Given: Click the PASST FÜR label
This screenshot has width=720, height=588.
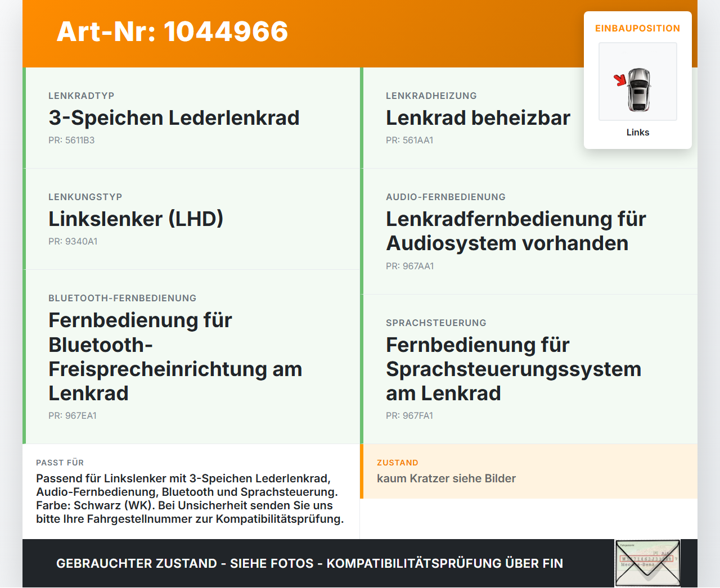Looking at the screenshot, I should click(x=60, y=463).
